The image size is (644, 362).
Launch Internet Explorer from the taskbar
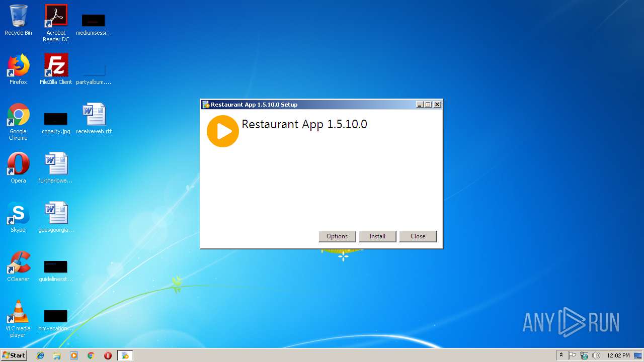[40, 355]
